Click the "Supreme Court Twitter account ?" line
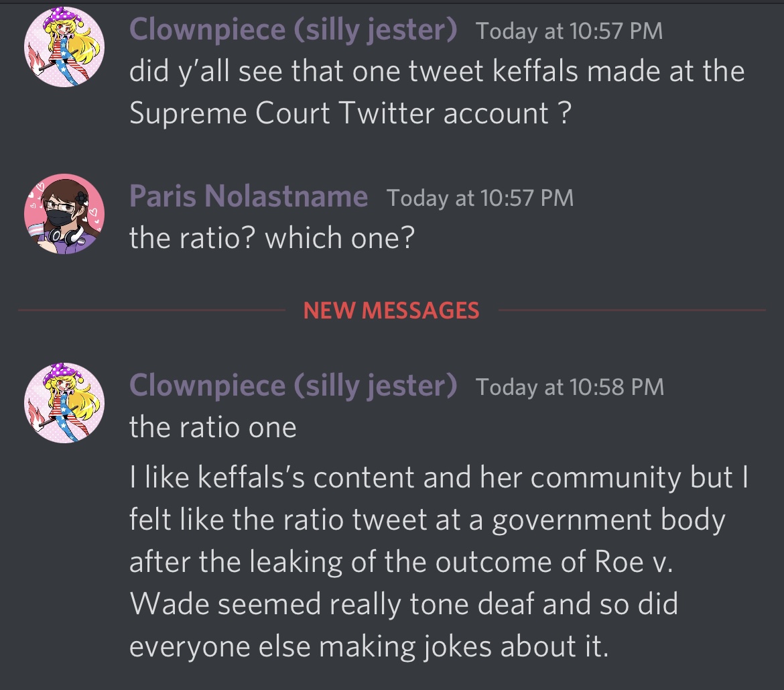 pos(350,113)
